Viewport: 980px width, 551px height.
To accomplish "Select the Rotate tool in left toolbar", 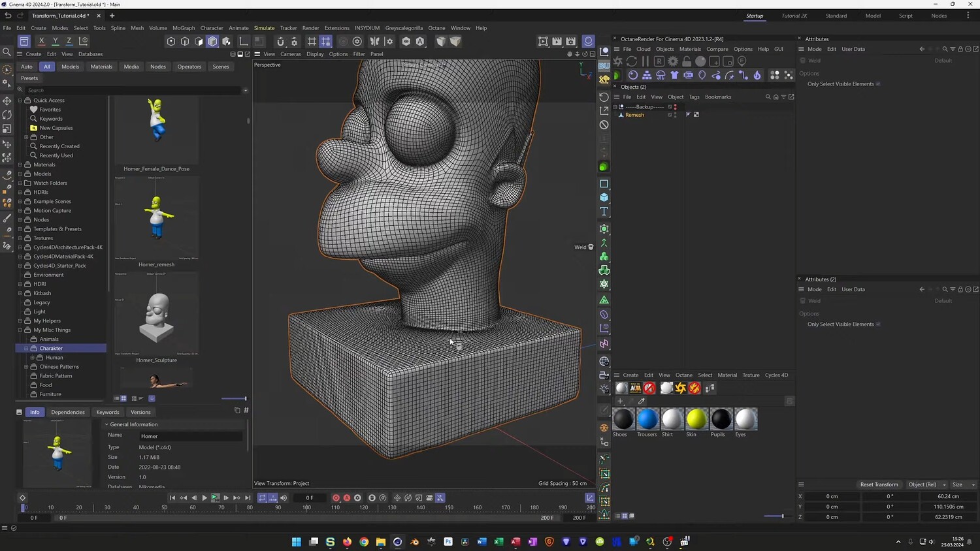I will click(7, 114).
